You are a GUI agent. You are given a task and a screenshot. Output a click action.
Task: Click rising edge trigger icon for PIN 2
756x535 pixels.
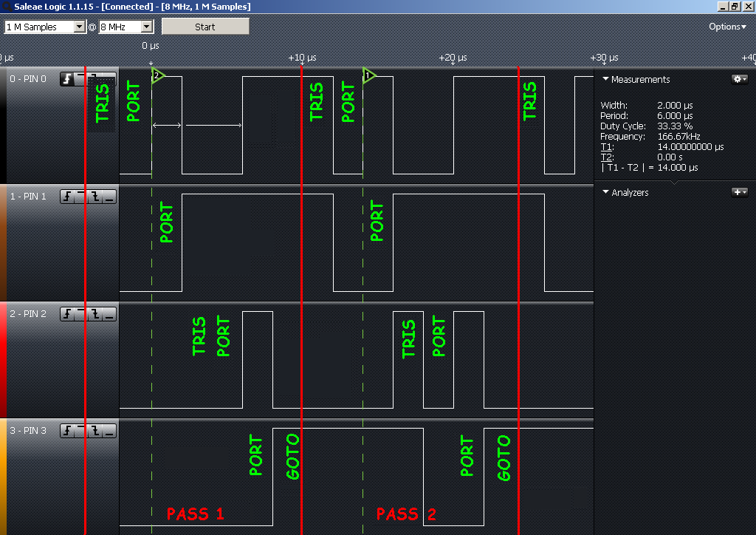pos(67,314)
